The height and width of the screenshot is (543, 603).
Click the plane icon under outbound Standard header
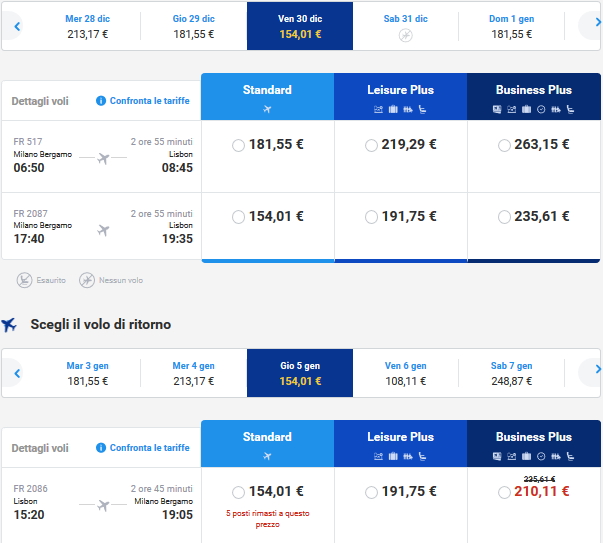coord(267,109)
